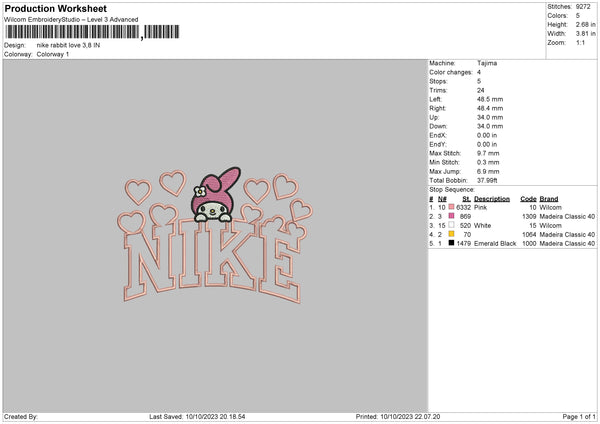Click stitch count '1479' in stop sequence

point(464,243)
